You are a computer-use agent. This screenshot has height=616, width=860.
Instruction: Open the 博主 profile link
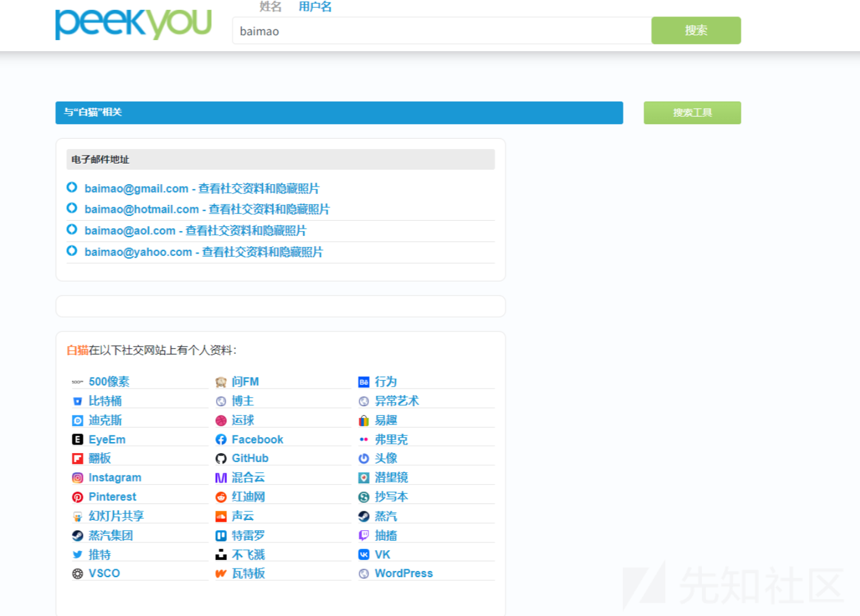pyautogui.click(x=243, y=401)
